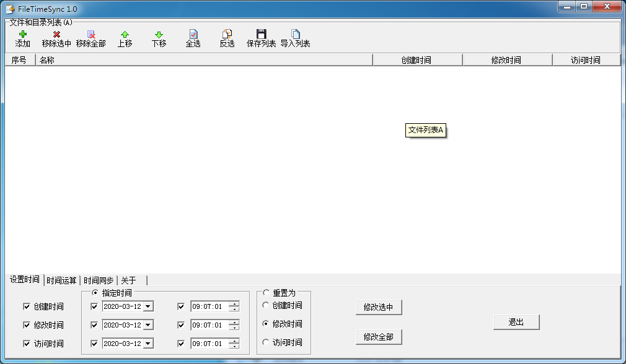The width and height of the screenshot is (626, 364).
Task: Move item up with 上移 arrow
Action: pos(125,34)
